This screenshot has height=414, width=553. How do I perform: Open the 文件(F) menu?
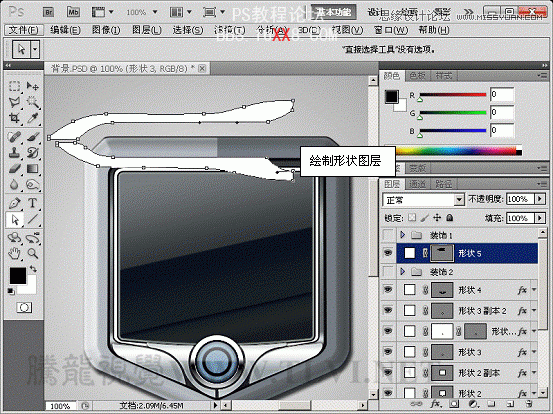pyautogui.click(x=24, y=30)
